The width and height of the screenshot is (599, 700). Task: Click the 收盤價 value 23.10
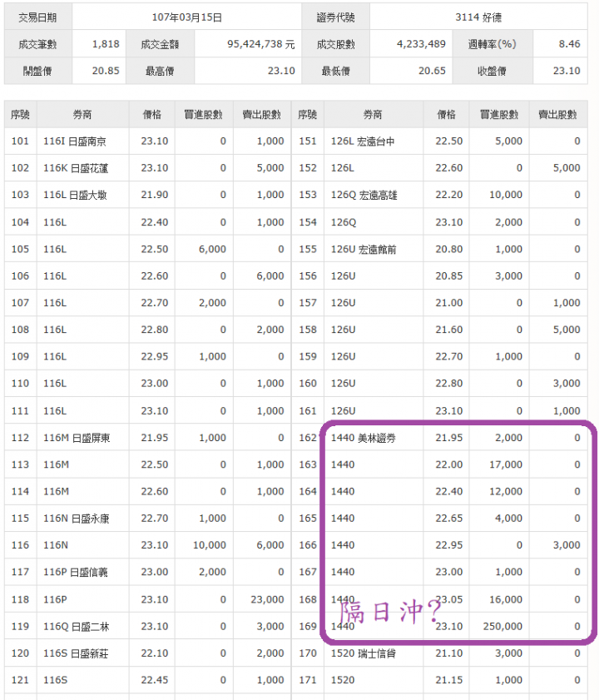(567, 71)
